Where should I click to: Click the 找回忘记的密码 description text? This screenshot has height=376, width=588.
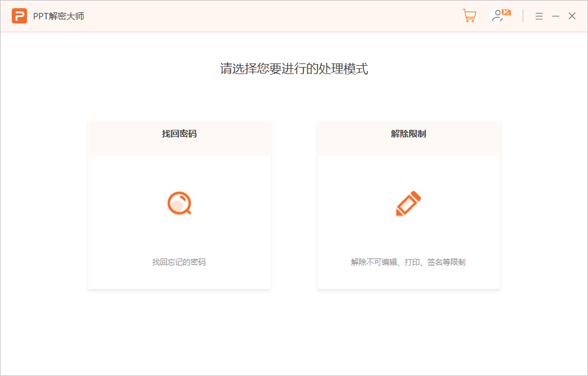click(179, 262)
